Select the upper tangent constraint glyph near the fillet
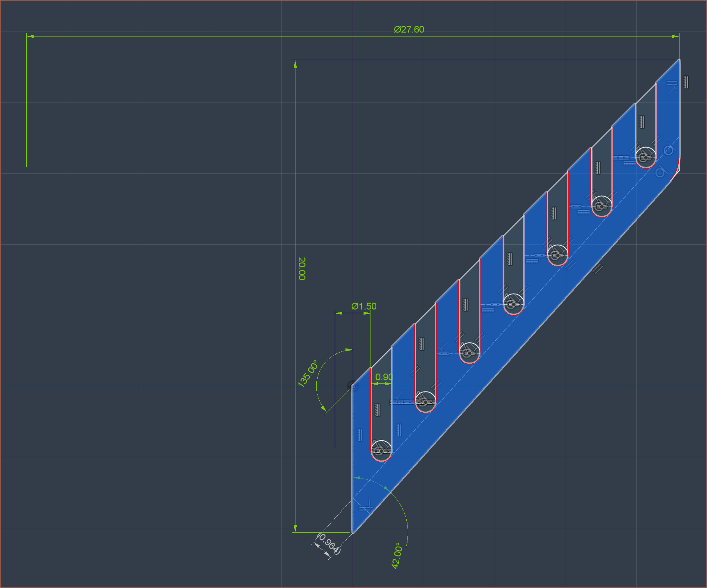 pos(669,150)
